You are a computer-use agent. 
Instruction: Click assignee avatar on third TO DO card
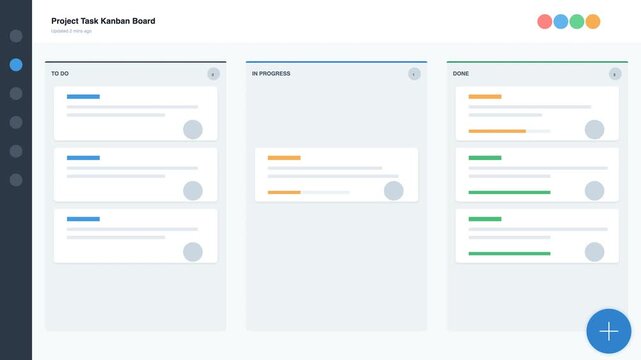(x=193, y=252)
